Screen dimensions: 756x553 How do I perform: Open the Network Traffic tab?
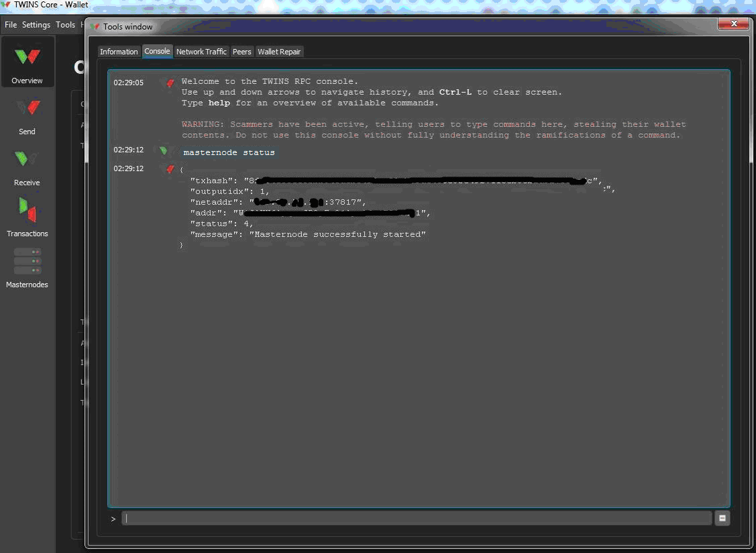point(201,52)
